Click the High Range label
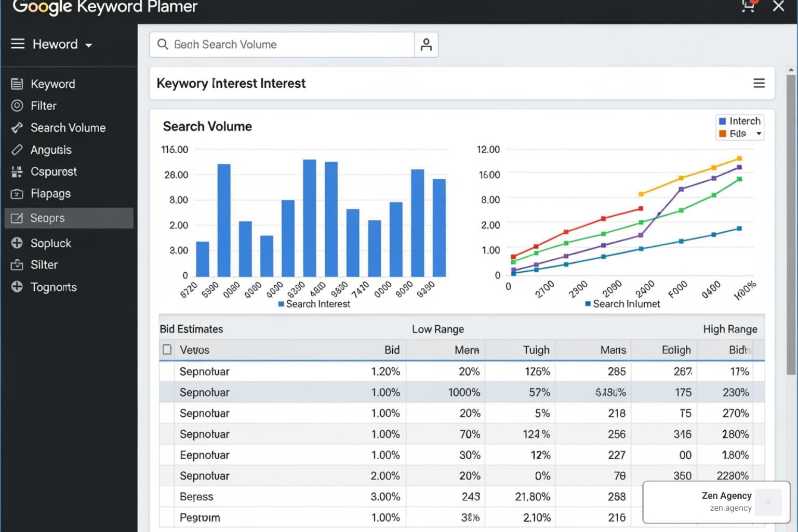Image resolution: width=798 pixels, height=532 pixels. [x=730, y=329]
